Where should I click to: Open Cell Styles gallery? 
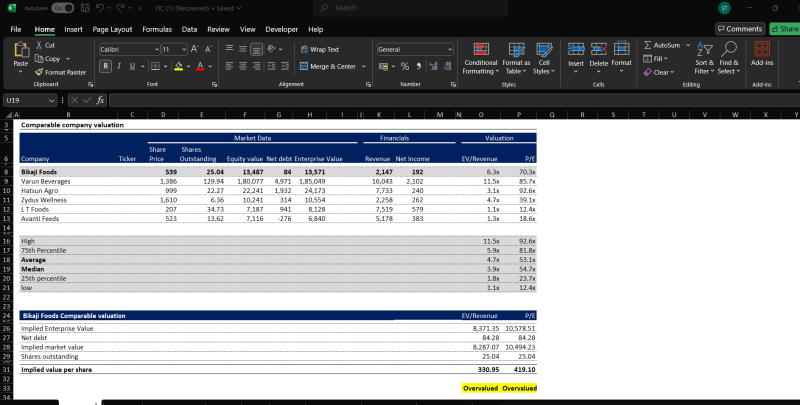coord(544,59)
